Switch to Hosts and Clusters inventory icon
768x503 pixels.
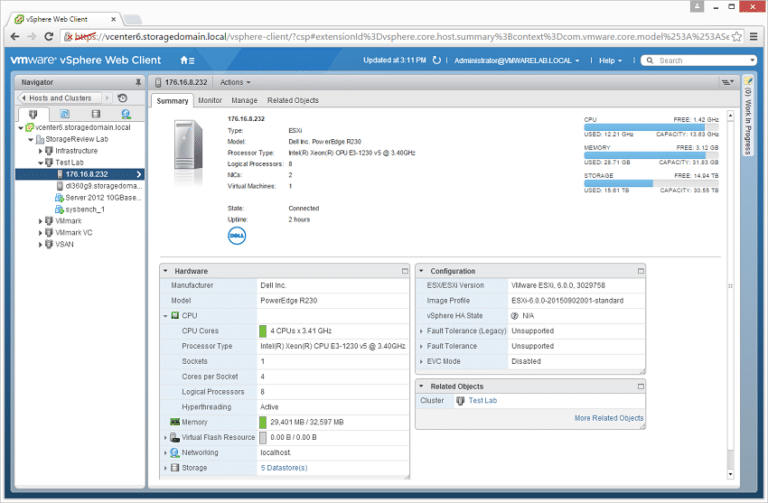tap(33, 114)
